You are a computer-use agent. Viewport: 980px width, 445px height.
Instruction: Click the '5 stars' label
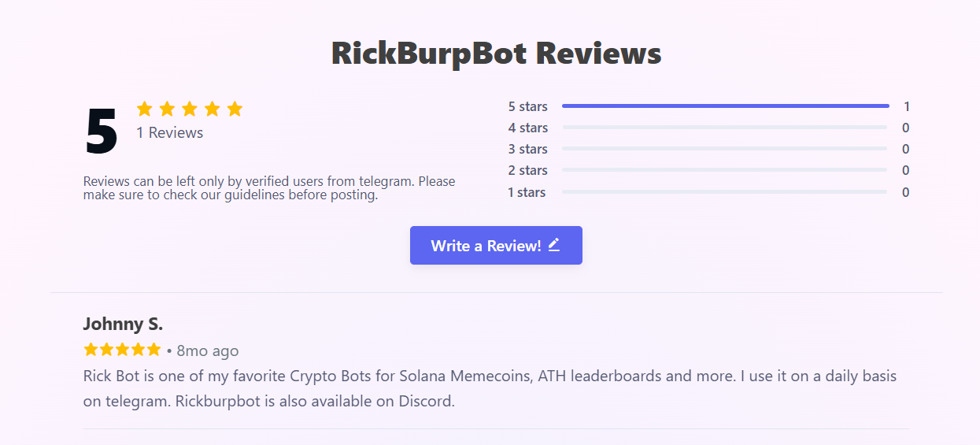pos(527,106)
